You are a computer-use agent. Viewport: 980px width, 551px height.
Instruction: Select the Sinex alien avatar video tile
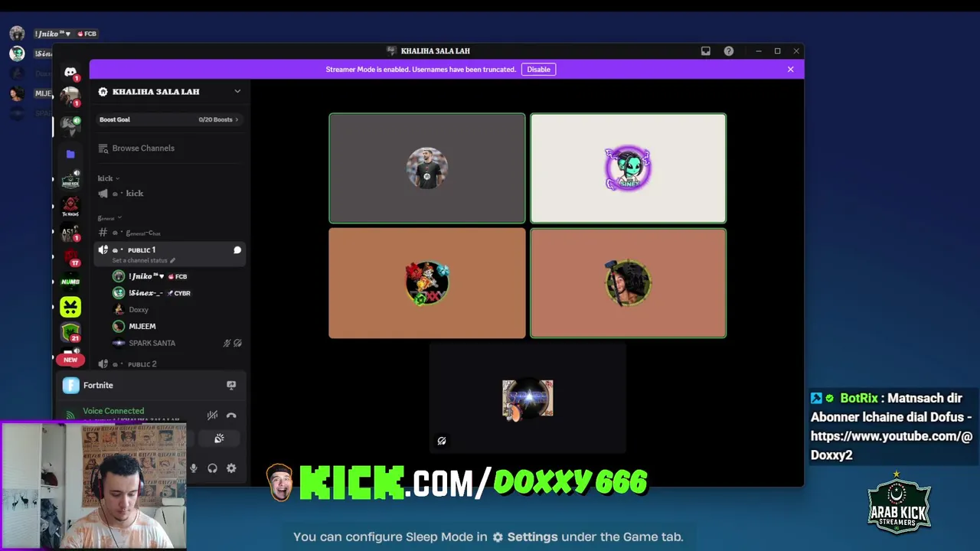[628, 168]
